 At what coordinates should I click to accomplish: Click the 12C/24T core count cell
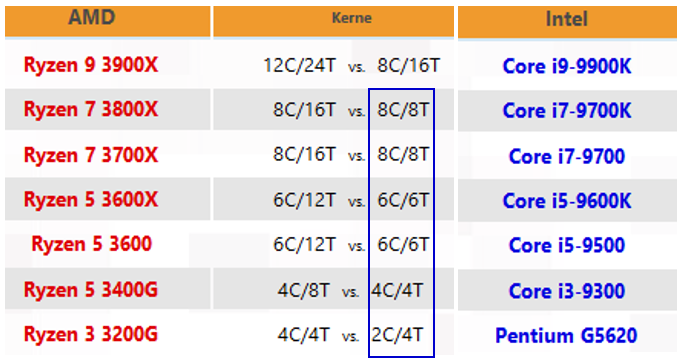tap(300, 66)
